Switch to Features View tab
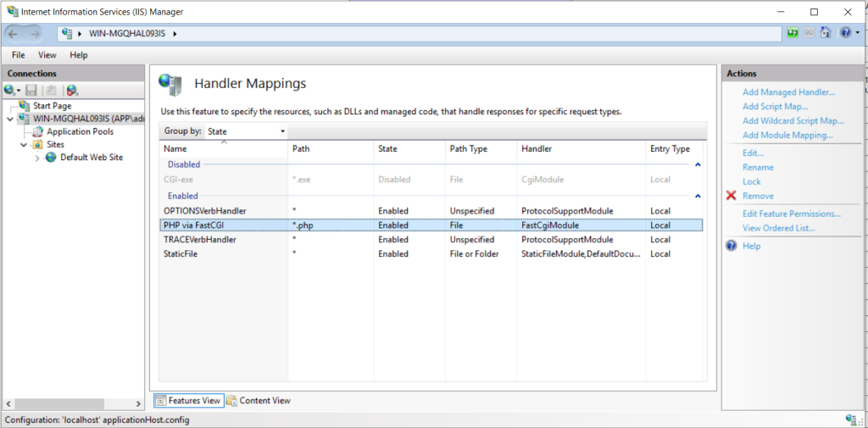Image resolution: width=868 pixels, height=428 pixels. 188,400
